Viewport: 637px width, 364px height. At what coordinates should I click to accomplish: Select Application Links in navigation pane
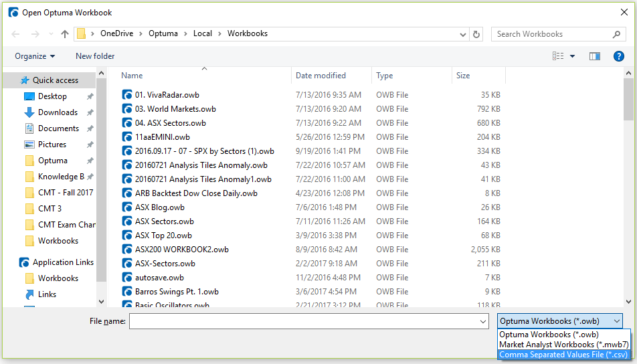[63, 262]
